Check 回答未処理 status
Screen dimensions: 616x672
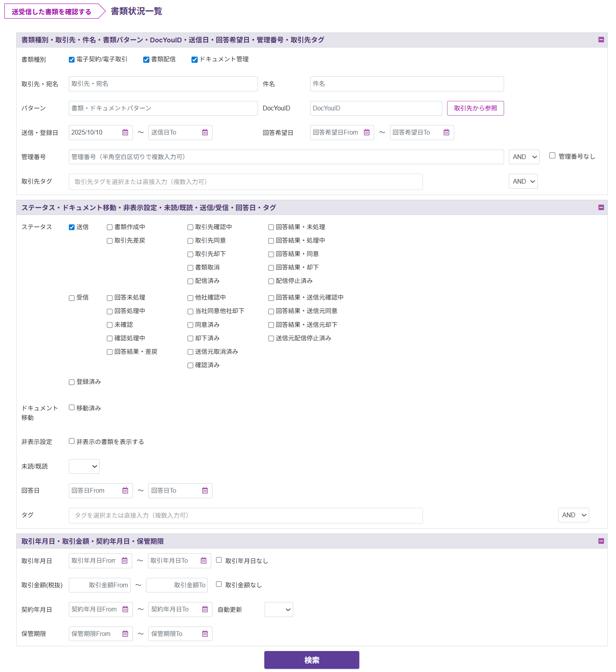[x=110, y=298]
